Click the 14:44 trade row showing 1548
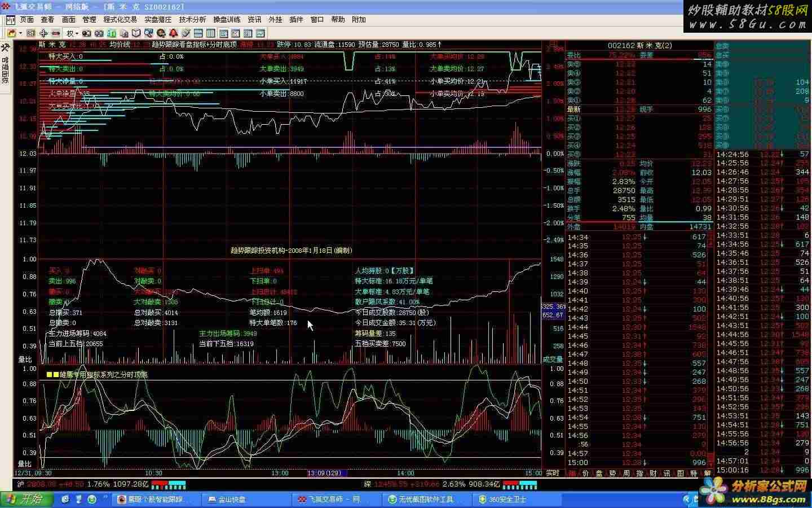Viewport: 812px width, 508px height. (x=636, y=327)
